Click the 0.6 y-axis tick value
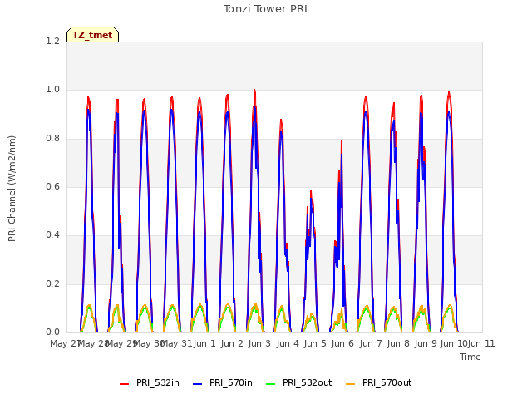The width and height of the screenshot is (532, 399). tap(52, 186)
